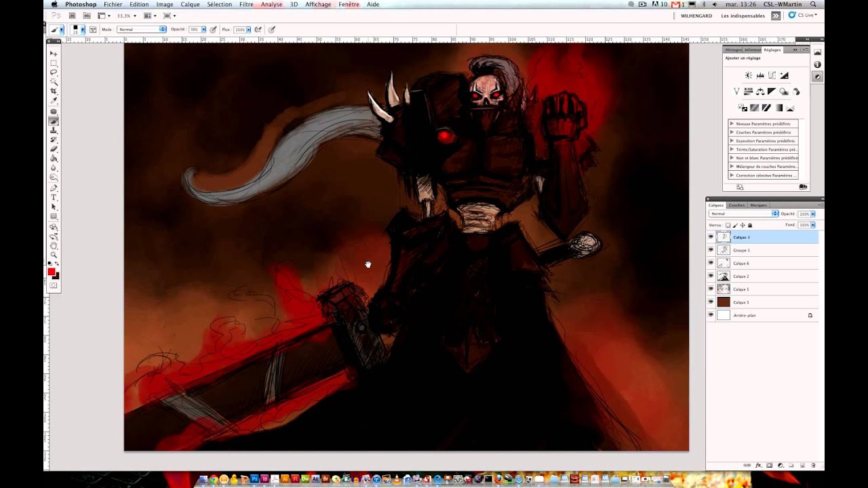Hide the Calque 6 layer
The image size is (868, 488).
tap(711, 263)
